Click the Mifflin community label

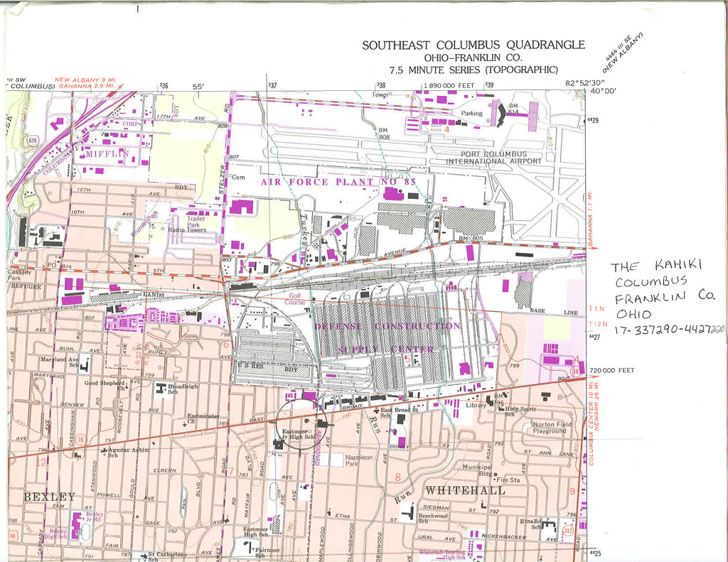107,153
